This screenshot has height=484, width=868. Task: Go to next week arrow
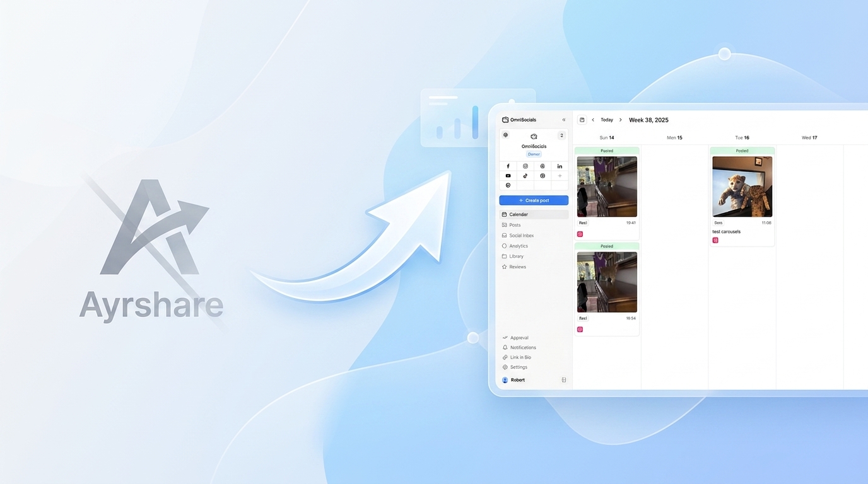pyautogui.click(x=620, y=120)
